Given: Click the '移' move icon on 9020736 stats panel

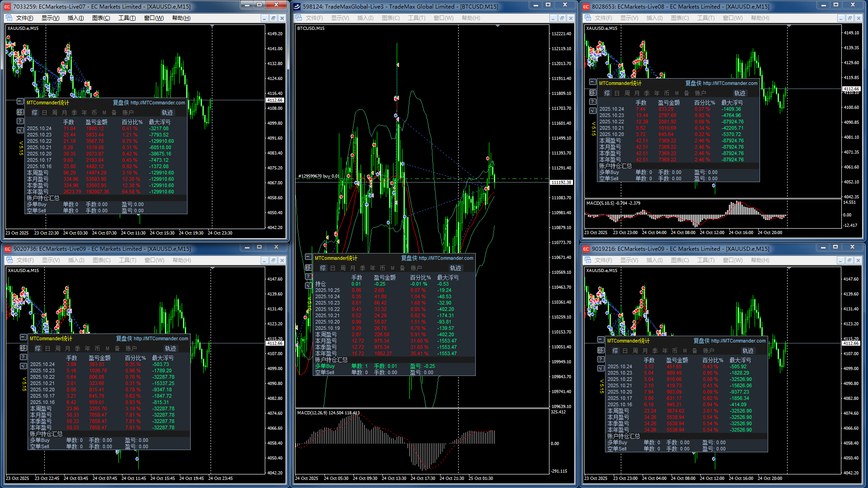Looking at the screenshot, I should [x=23, y=348].
